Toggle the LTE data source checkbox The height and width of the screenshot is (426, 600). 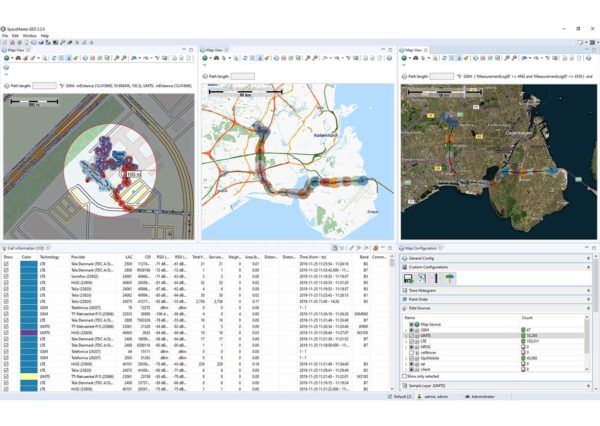coord(411,341)
